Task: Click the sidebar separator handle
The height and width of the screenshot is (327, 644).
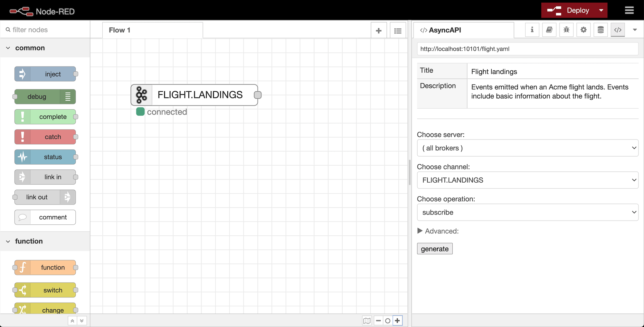Action: 410,172
